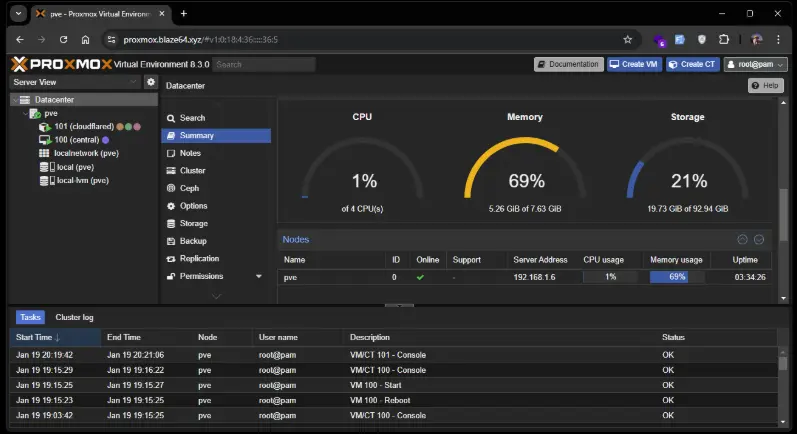Screen dimensions: 797x434
Task: Collapse the pve node in the tree
Action: pyautogui.click(x=25, y=113)
